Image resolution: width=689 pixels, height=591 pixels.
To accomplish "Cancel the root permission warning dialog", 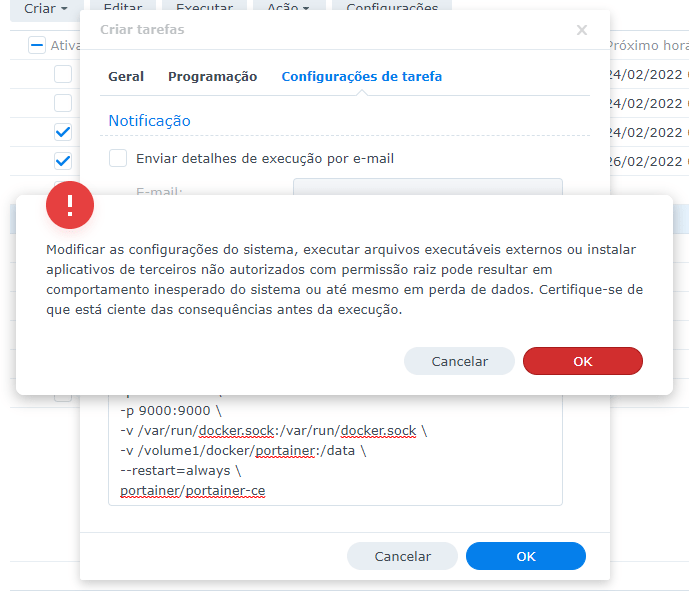I will [x=459, y=361].
